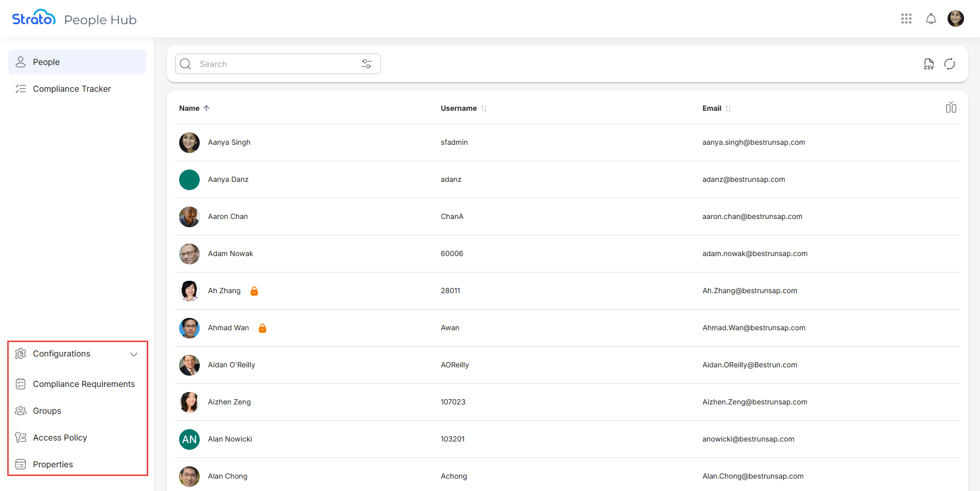Image resolution: width=980 pixels, height=491 pixels.
Task: Open Compliance Tracker in the sidebar
Action: (72, 89)
